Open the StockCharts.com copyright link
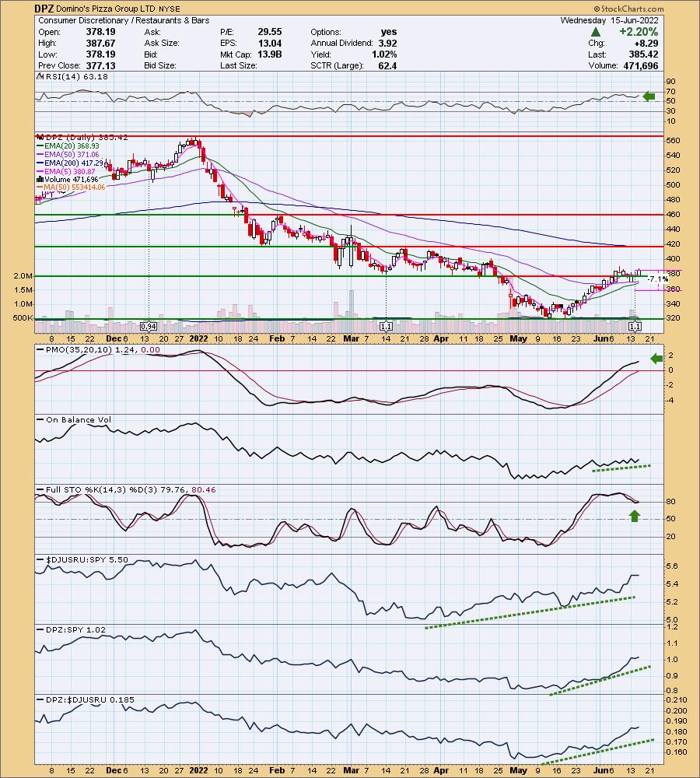This screenshot has width=700, height=778. [x=628, y=9]
